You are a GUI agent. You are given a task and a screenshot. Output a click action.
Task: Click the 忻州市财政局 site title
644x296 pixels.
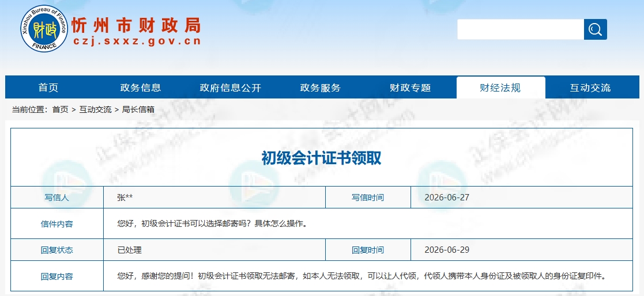137,25
